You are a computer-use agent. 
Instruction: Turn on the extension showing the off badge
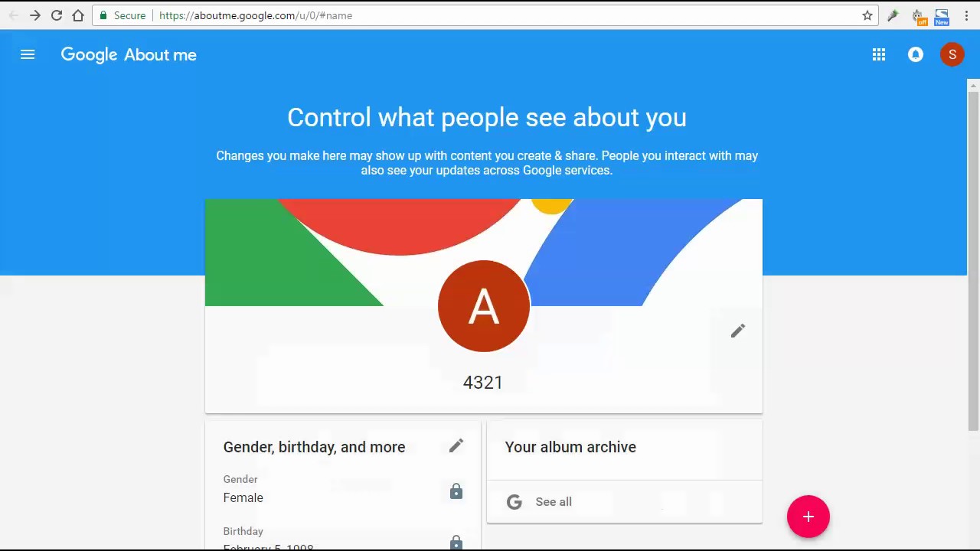click(x=918, y=15)
